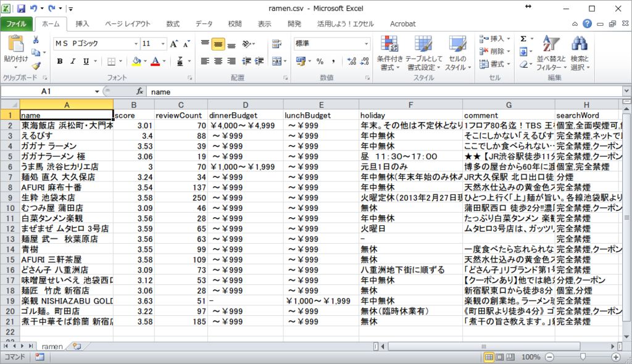The height and width of the screenshot is (364, 632).
Task: Click Accounting number format icon
Action: (301, 61)
